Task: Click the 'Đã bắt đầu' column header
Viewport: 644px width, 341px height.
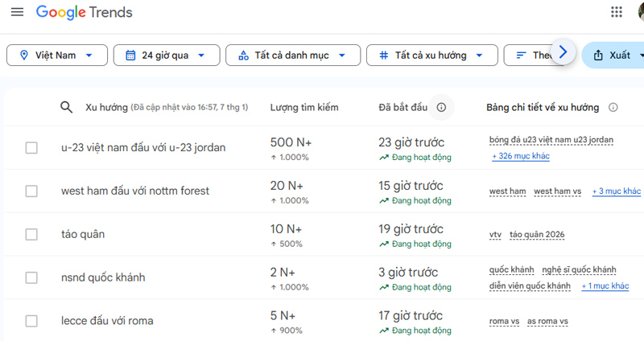Action: 403,108
